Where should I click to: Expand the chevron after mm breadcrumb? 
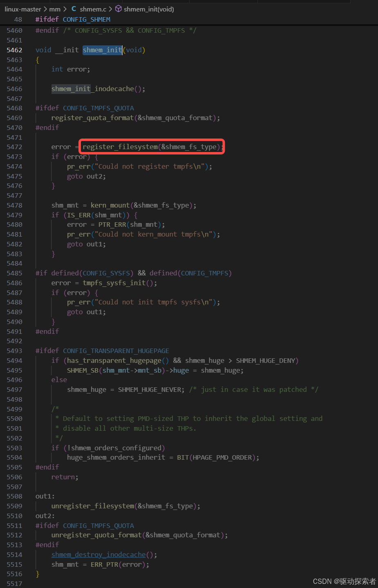(x=65, y=9)
